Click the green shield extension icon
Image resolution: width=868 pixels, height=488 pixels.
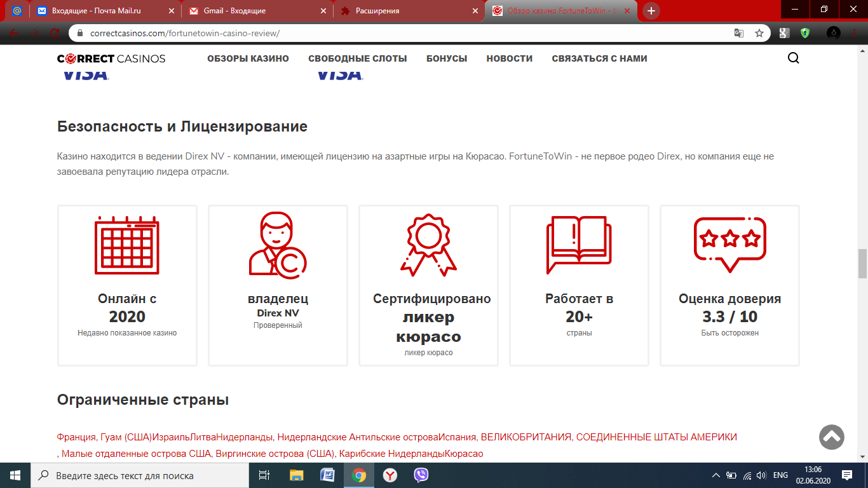coord(805,33)
